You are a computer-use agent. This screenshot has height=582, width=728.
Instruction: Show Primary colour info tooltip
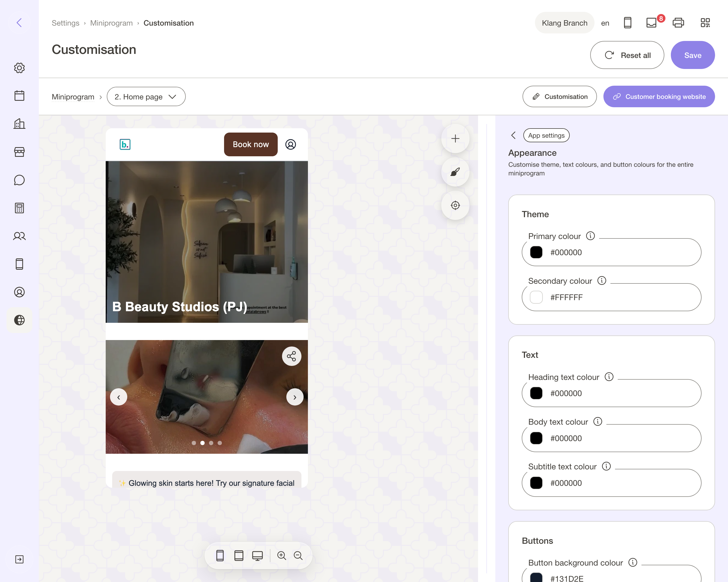click(x=590, y=236)
